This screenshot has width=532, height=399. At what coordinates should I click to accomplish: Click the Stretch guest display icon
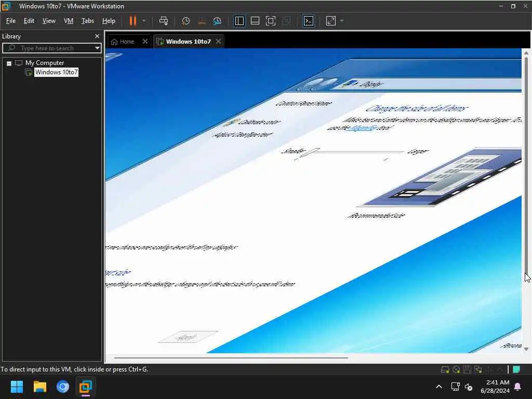point(331,21)
